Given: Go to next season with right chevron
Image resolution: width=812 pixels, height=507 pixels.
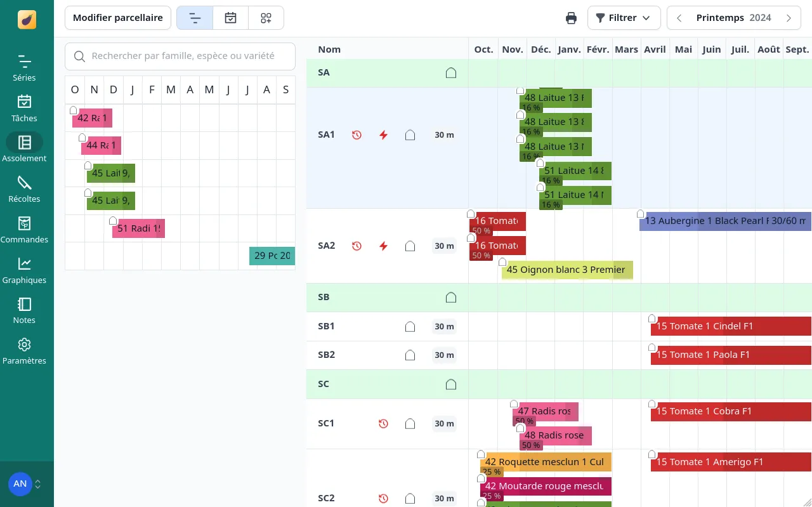Looking at the screenshot, I should click(x=789, y=18).
